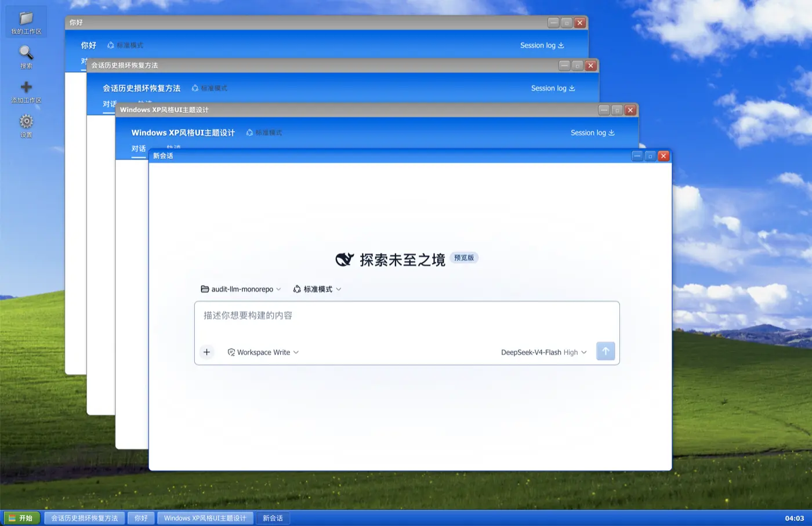Minimize the 会话历史损坏恢复方法 window
812x526 pixels.
(x=564, y=66)
